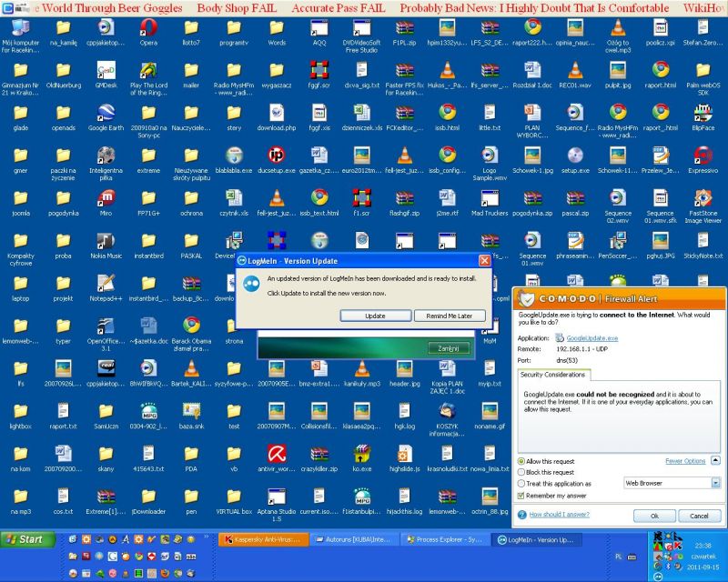
Task: Uncheck Remember my answer checkbox
Action: pyautogui.click(x=521, y=496)
